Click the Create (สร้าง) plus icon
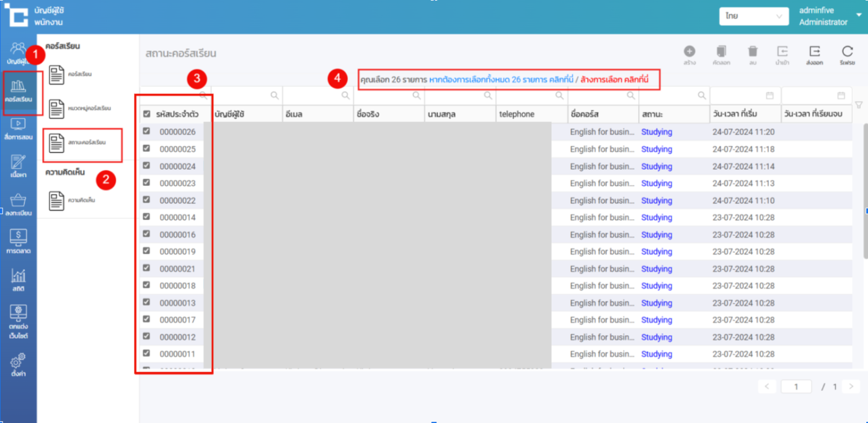This screenshot has height=423, width=868. coord(689,52)
